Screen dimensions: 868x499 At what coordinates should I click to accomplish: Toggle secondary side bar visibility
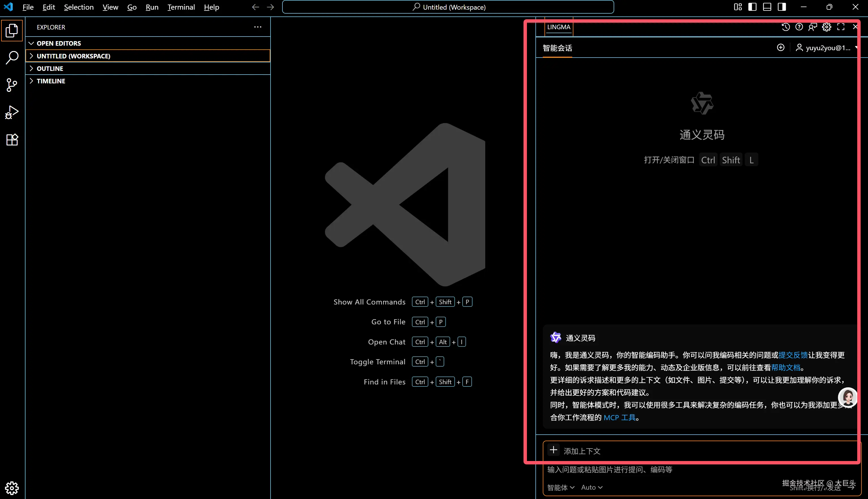tap(782, 7)
